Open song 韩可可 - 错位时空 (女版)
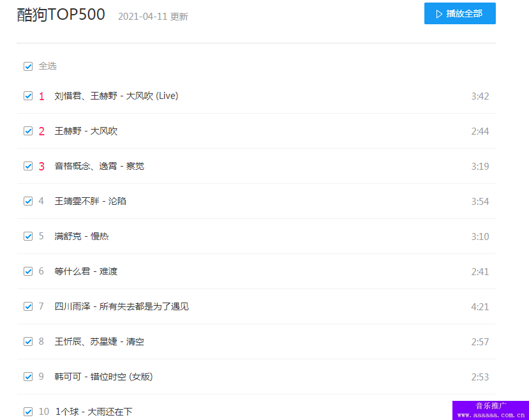The image size is (529, 420). pyautogui.click(x=103, y=377)
